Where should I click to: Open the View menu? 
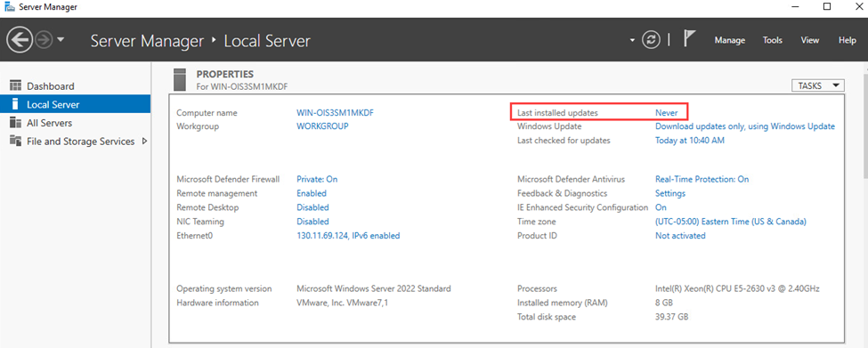810,40
